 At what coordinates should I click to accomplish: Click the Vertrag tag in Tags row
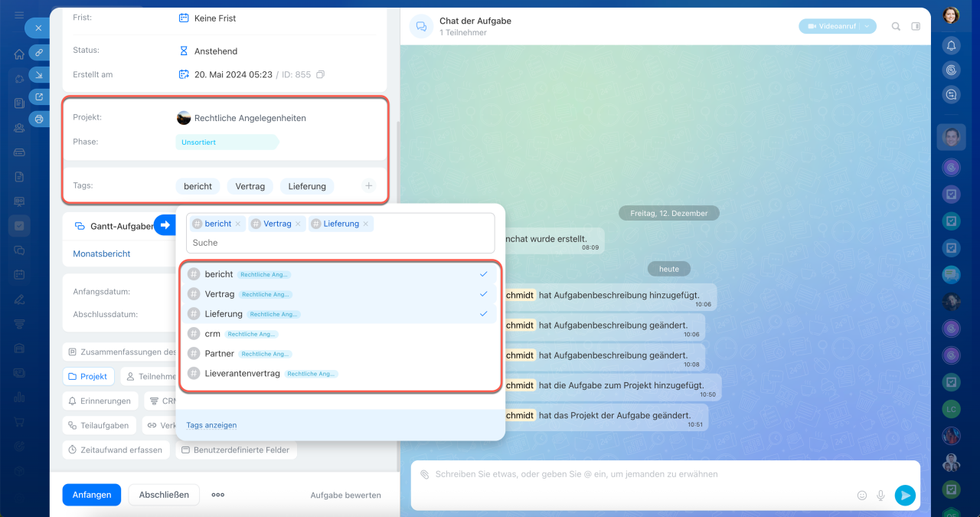point(250,186)
